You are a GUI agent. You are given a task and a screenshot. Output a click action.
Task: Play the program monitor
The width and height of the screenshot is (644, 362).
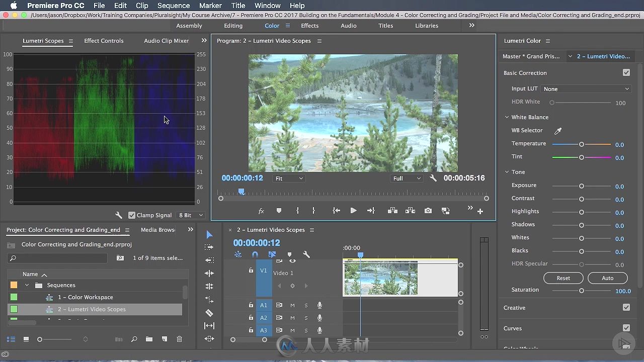(353, 211)
